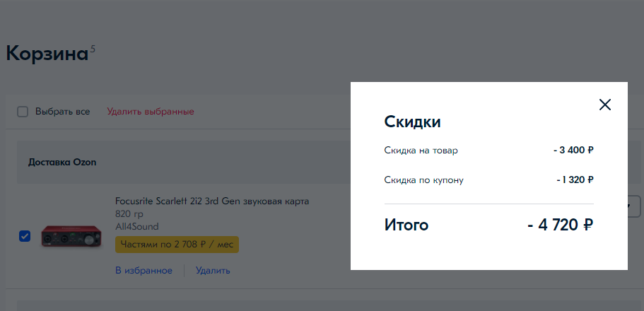The image size is (644, 311).
Task: Uncheck the Focusrite Scarlett item checkbox
Action: click(24, 236)
